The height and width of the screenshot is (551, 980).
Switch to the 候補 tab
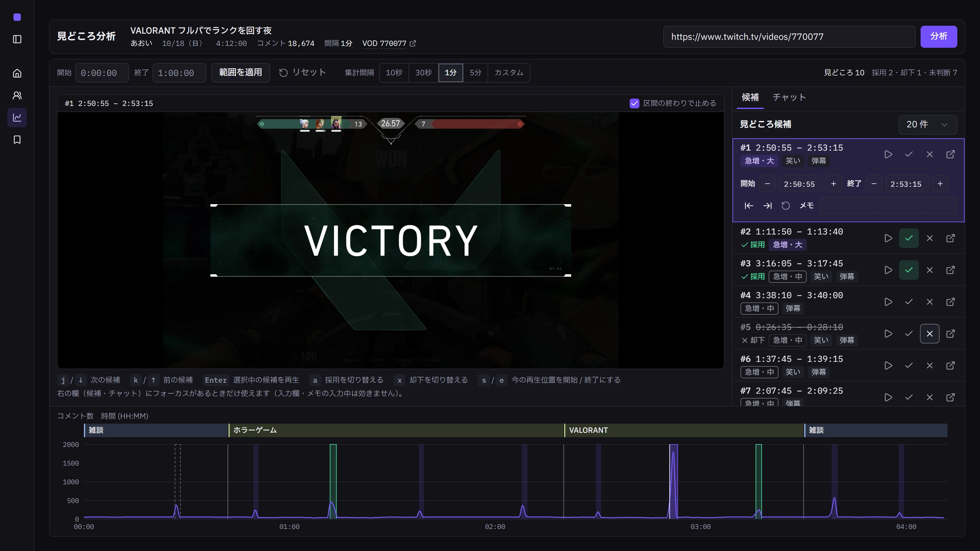[750, 97]
